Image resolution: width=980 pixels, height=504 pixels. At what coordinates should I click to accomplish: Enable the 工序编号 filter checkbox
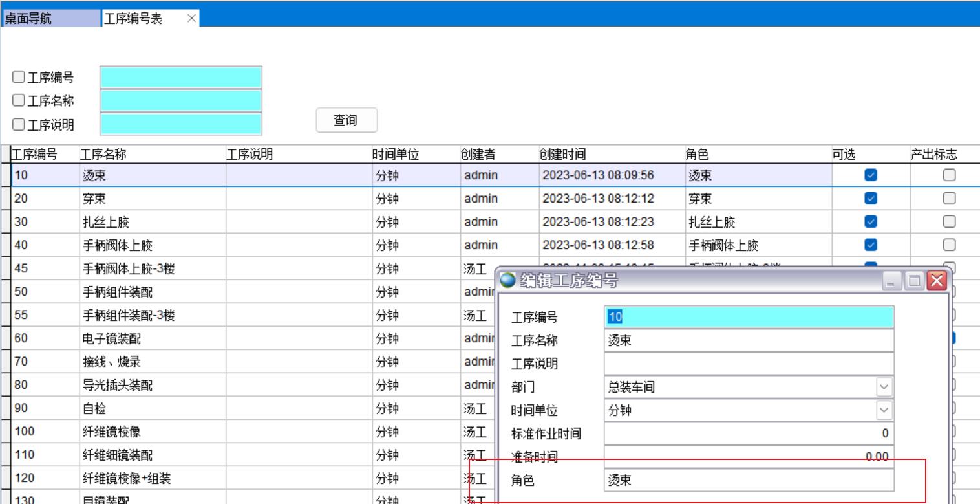click(19, 78)
